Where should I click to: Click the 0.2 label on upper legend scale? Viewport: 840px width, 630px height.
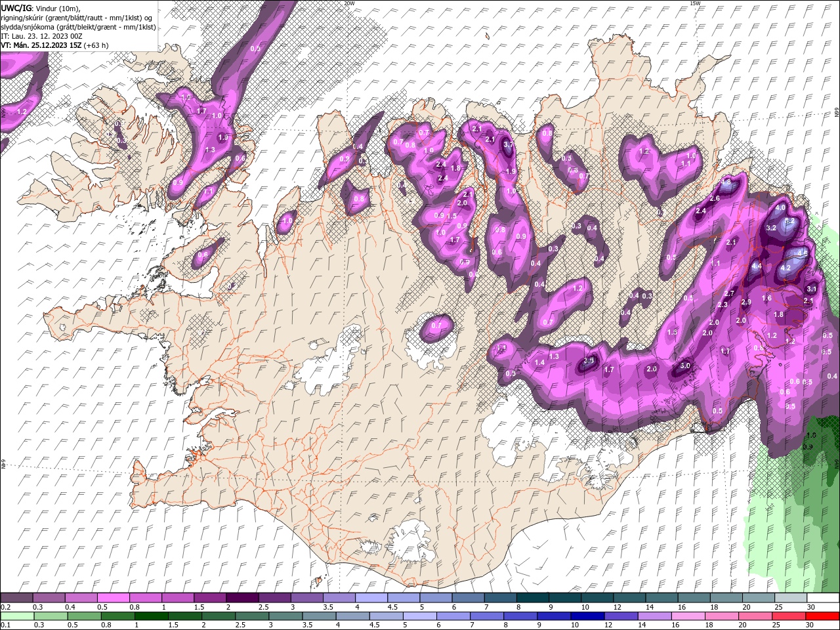5,607
